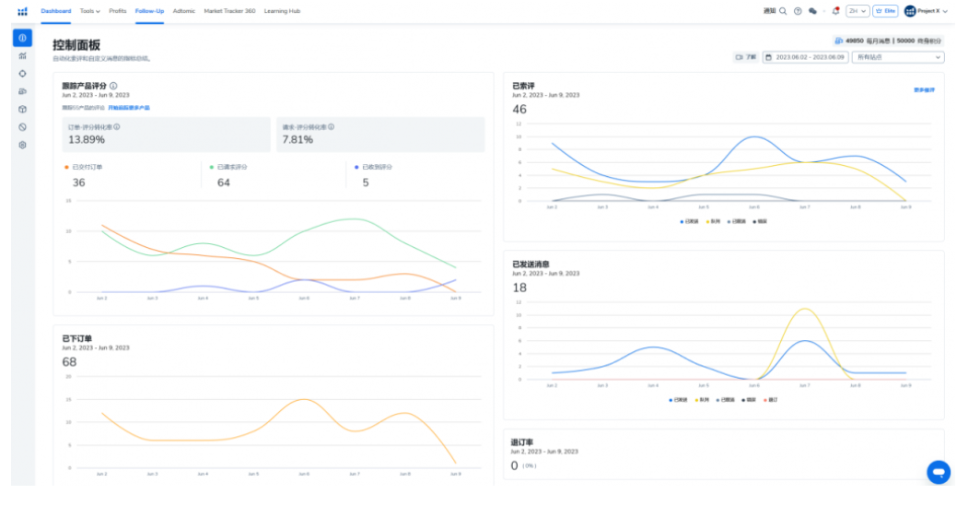
Task: Open the Market Tracker 360 tab
Action: coord(229,11)
